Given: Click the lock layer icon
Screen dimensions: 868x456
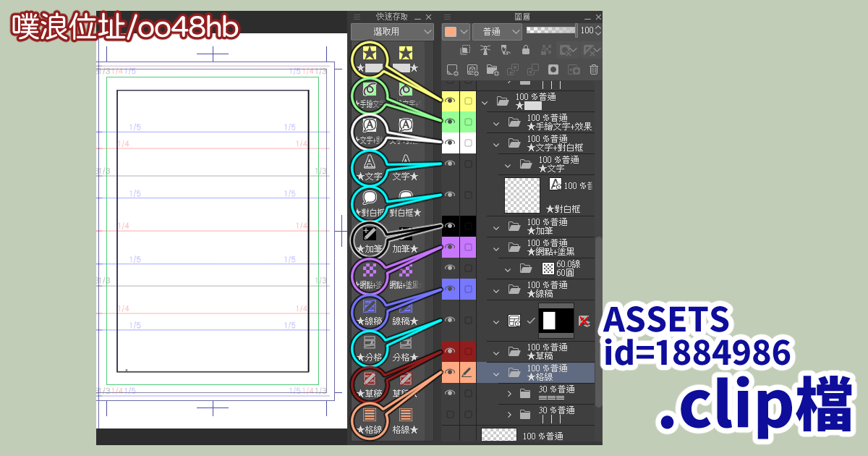Looking at the screenshot, I should pyautogui.click(x=526, y=50).
